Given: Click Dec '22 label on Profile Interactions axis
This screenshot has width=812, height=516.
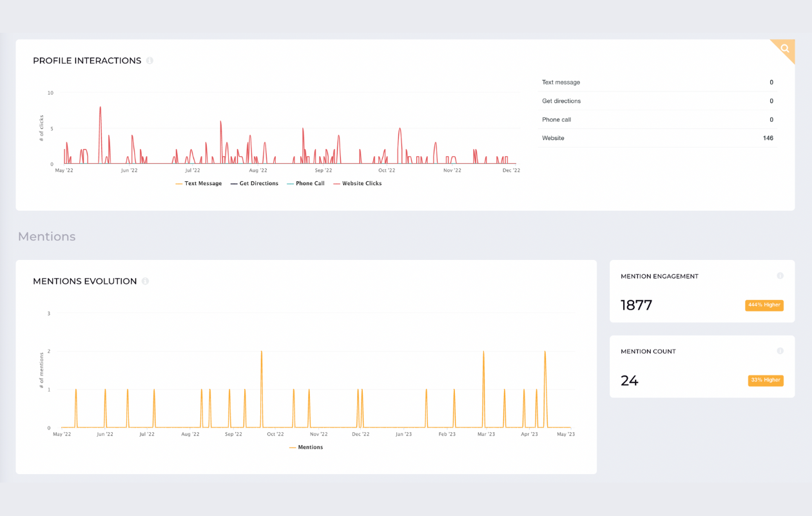Looking at the screenshot, I should 511,171.
